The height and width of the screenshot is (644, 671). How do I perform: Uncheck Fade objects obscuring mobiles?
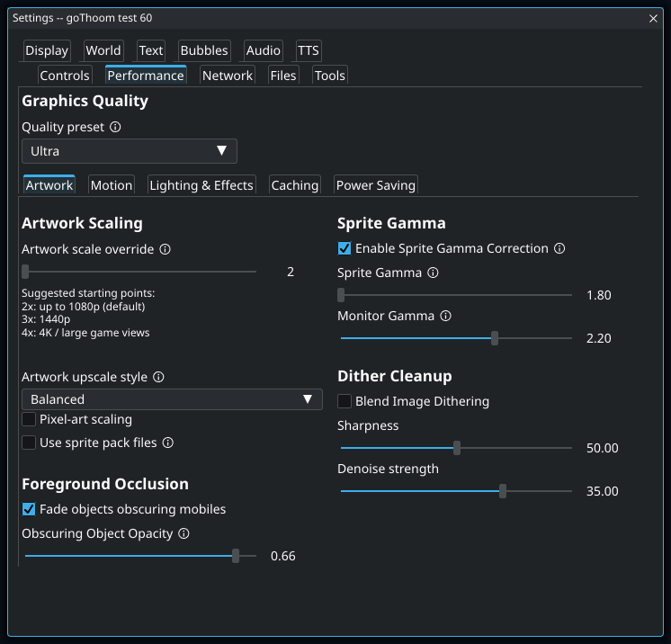pyautogui.click(x=29, y=509)
